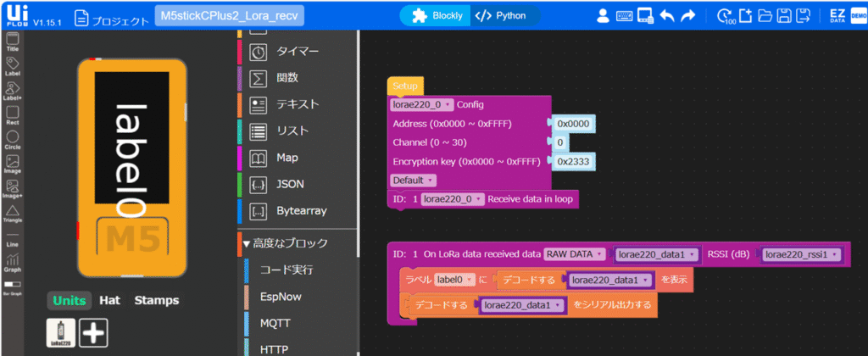Click the project name field M5stickCPlus2_Lora_recv
This screenshot has height=356, width=868.
coord(230,16)
